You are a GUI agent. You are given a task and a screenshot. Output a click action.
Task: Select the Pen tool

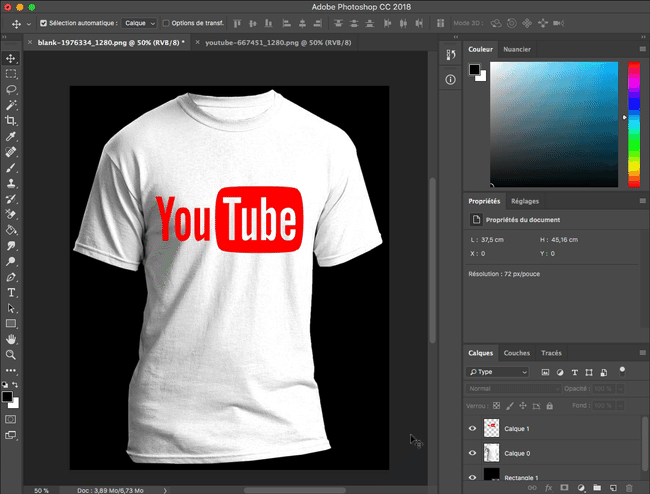[11, 277]
